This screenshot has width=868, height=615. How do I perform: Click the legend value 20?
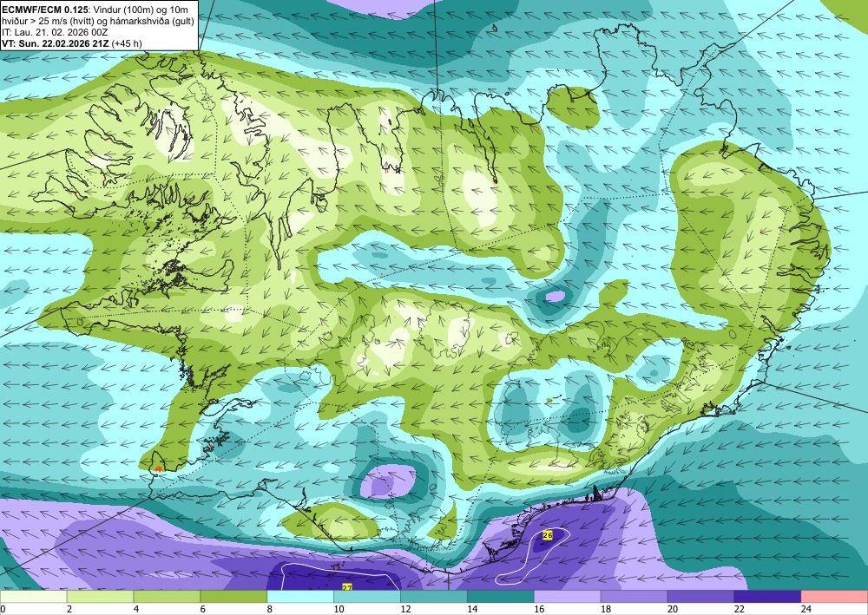672,609
